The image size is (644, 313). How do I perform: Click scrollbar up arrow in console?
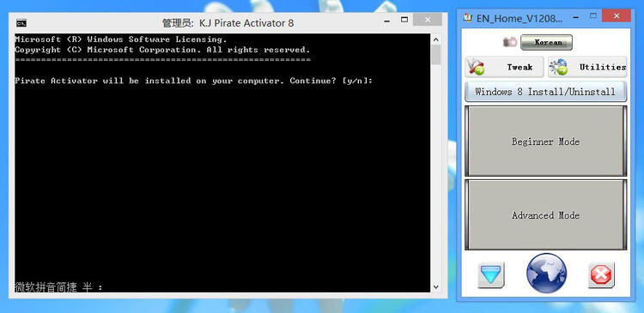coord(435,39)
